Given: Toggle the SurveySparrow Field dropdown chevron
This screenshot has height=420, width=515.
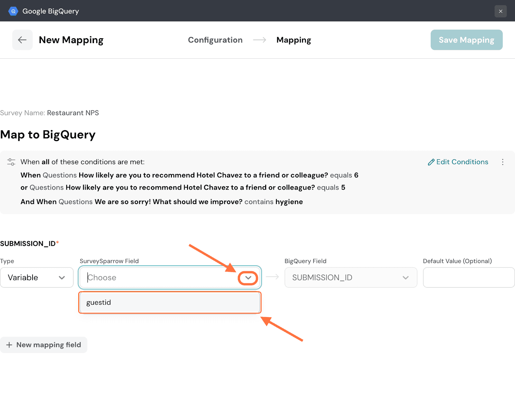Looking at the screenshot, I should (x=248, y=278).
